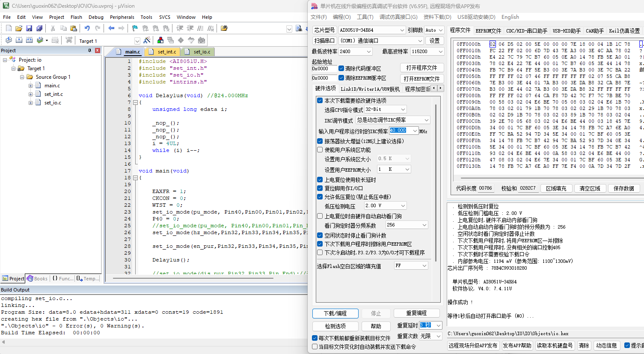This screenshot has height=354, width=644.
Task: Pin the Project panel using pushpin icon
Action: pyautogui.click(x=90, y=51)
